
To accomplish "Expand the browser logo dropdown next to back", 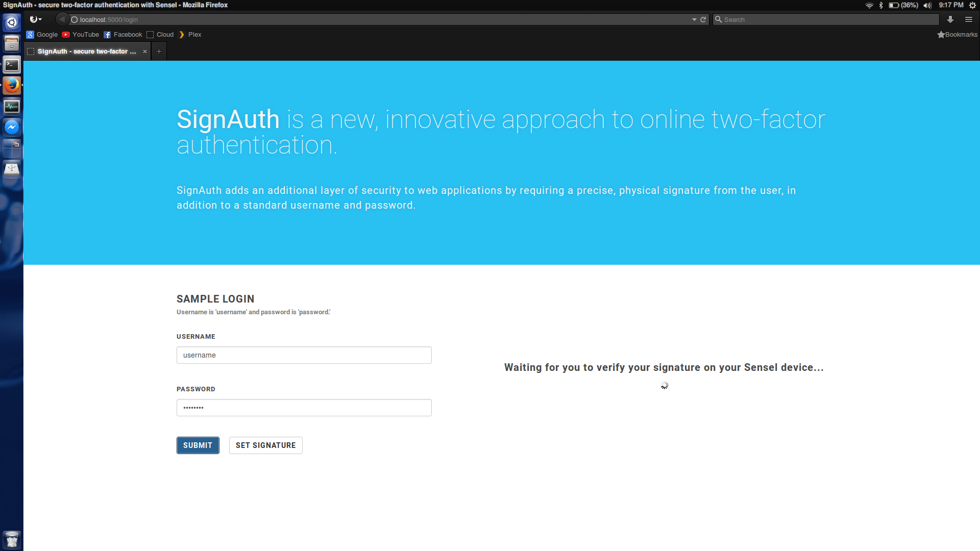I will point(35,19).
